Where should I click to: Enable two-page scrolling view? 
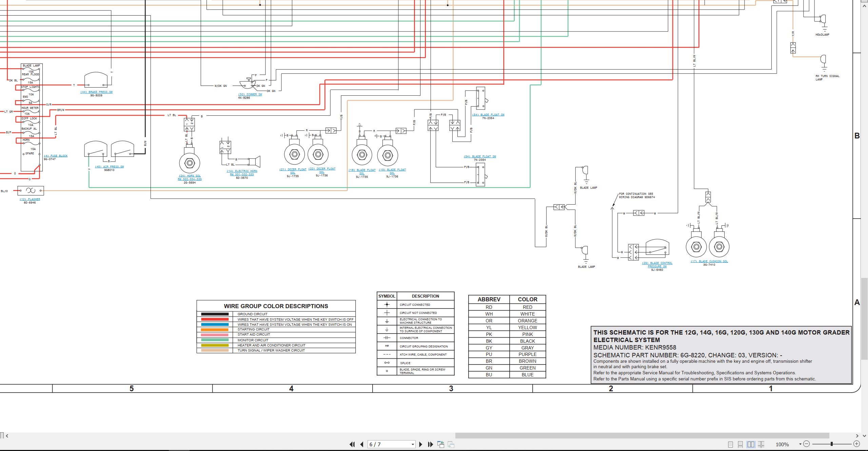point(761,444)
